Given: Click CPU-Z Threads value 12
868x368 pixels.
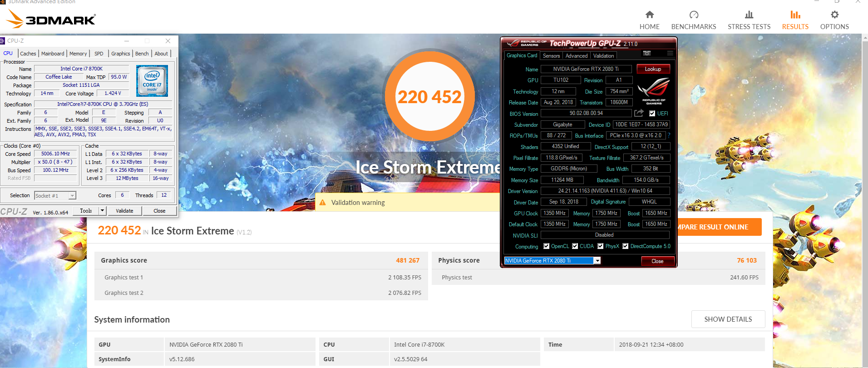Looking at the screenshot, I should pyautogui.click(x=164, y=195).
